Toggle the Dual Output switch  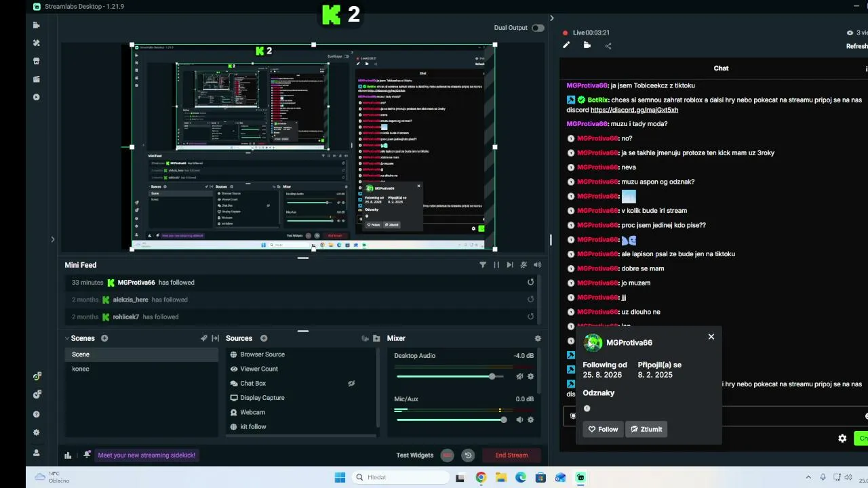[x=538, y=28]
